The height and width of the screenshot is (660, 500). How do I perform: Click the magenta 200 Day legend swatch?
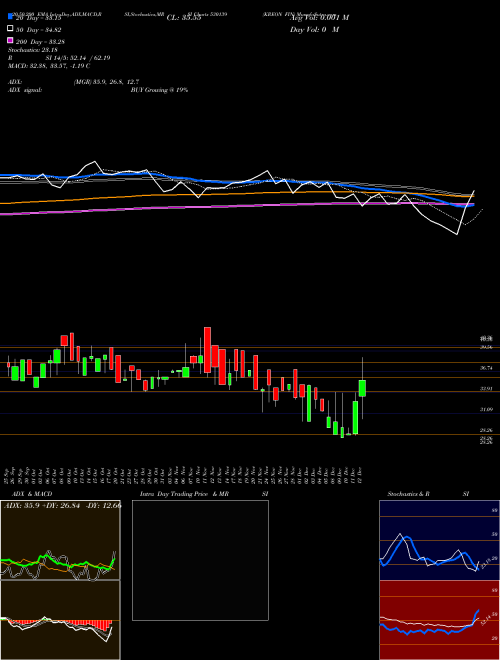(x=11, y=41)
